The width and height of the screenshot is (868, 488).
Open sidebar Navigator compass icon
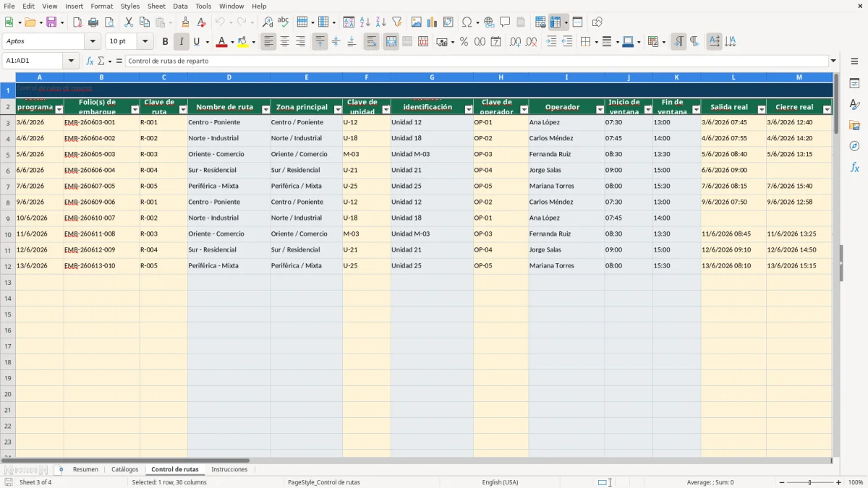click(854, 146)
